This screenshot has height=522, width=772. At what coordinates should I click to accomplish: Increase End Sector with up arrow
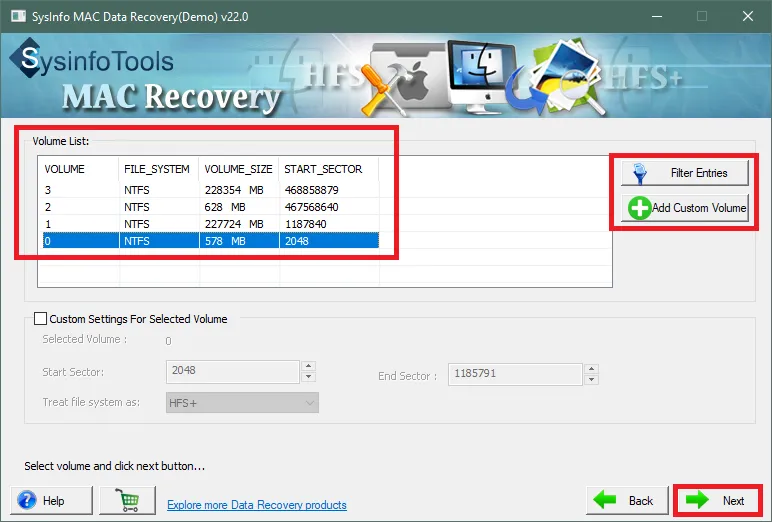point(591,369)
